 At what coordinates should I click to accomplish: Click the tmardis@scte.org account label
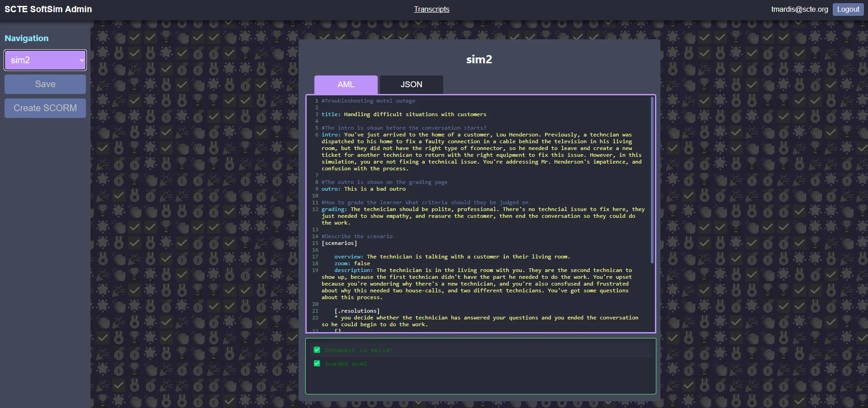(x=800, y=9)
